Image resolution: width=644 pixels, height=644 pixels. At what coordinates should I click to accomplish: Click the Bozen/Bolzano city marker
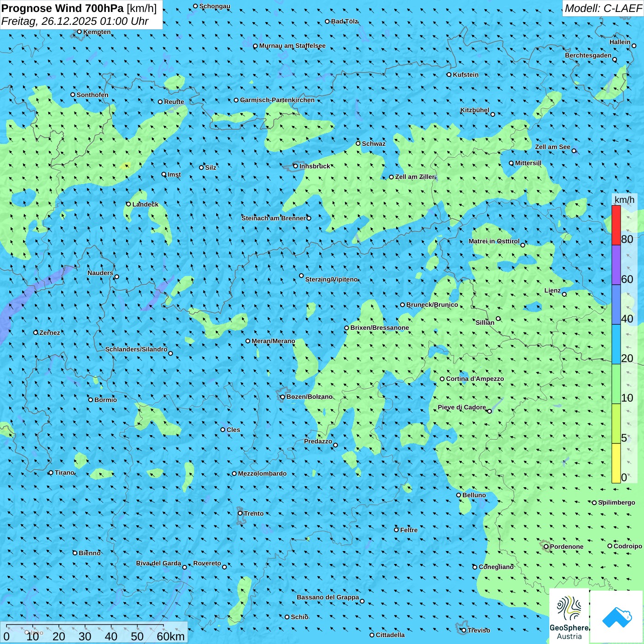(282, 397)
